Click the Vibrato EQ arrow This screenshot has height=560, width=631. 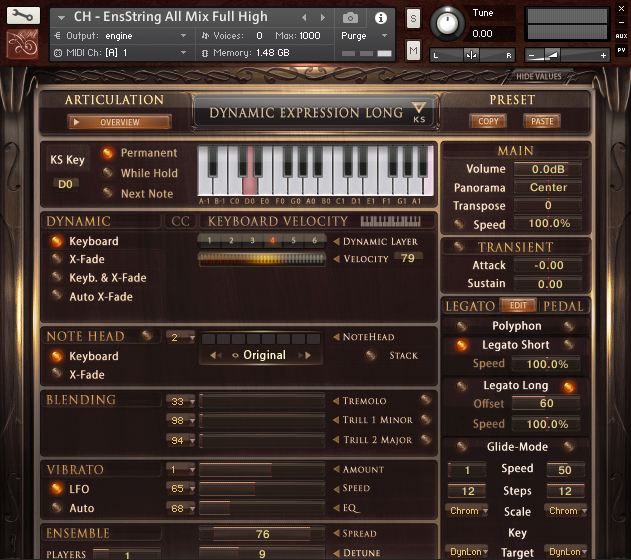(x=336, y=508)
